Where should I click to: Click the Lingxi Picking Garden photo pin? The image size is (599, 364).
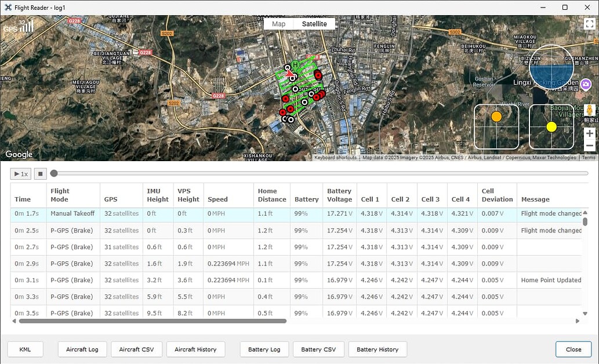point(586,83)
